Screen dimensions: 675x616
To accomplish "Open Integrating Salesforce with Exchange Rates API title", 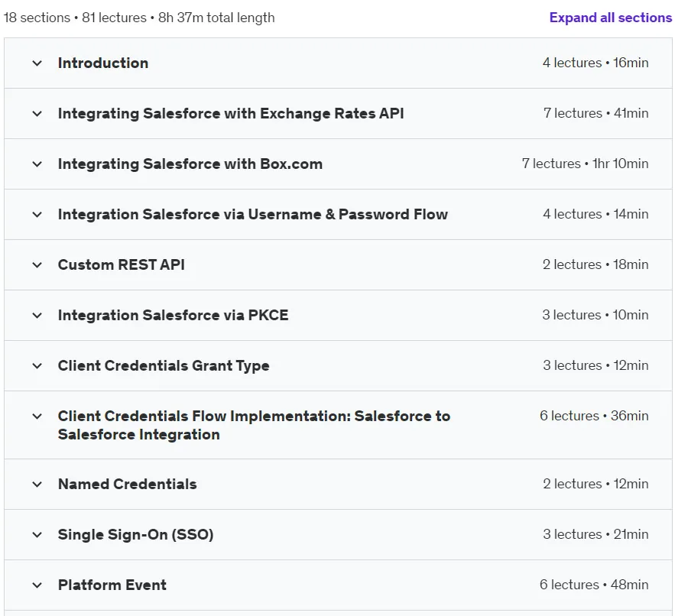I will [231, 114].
